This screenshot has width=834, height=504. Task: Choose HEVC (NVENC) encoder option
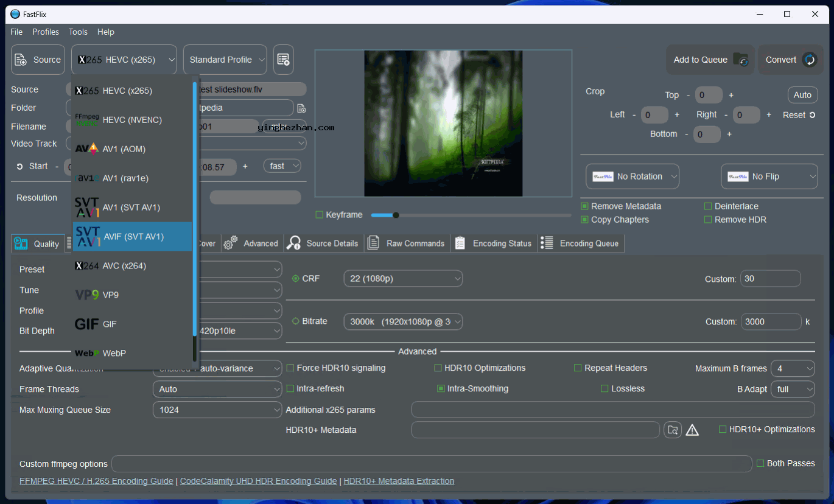coord(132,120)
